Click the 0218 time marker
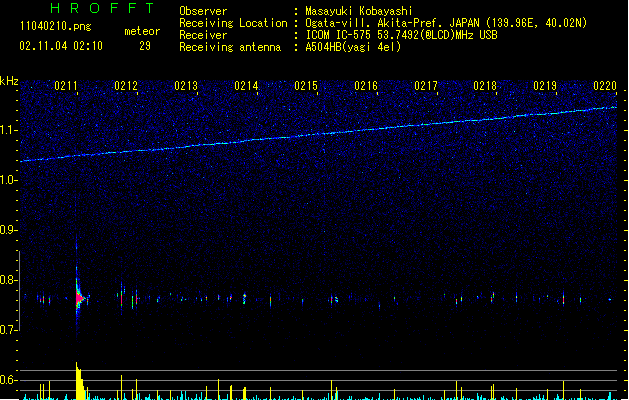 point(485,86)
